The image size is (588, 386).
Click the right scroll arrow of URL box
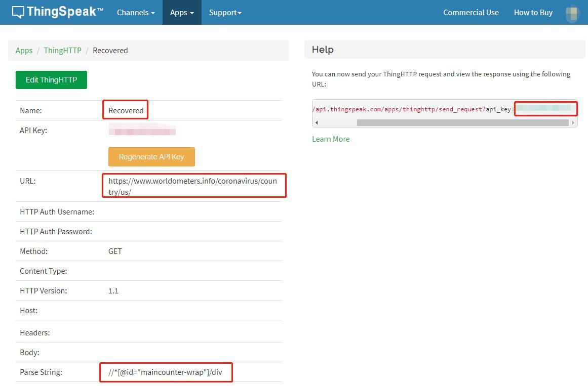point(573,122)
